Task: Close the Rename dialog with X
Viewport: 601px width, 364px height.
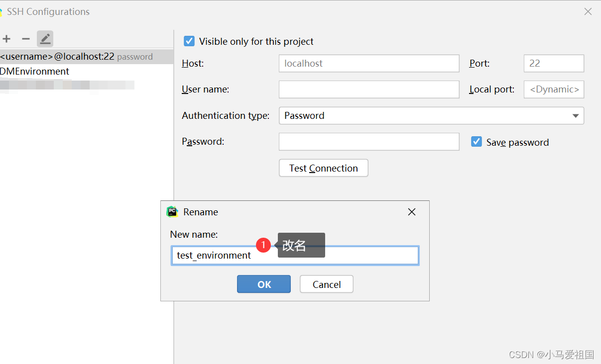Action: 412,212
